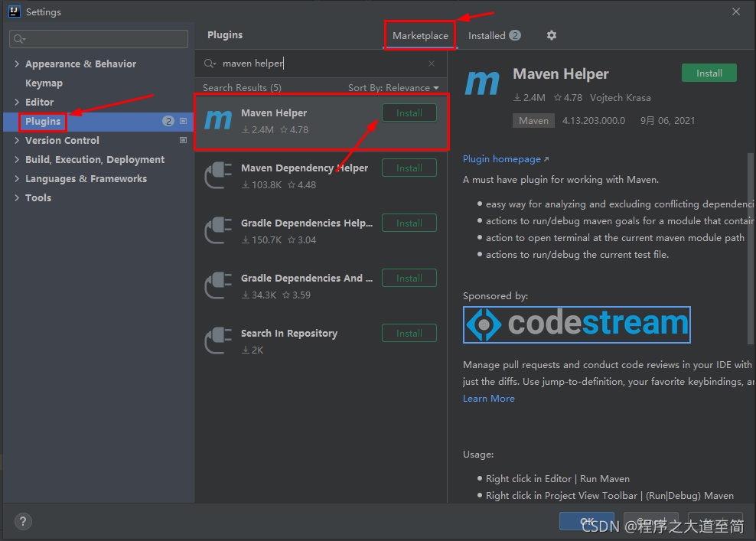Click the settings search magnifier icon
The image size is (756, 541).
pos(19,39)
